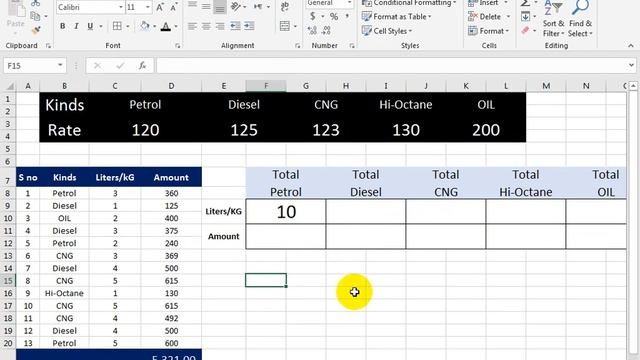Toggle Top Align vertical alignment
Screen dimensions: 640x360
[x=192, y=6]
